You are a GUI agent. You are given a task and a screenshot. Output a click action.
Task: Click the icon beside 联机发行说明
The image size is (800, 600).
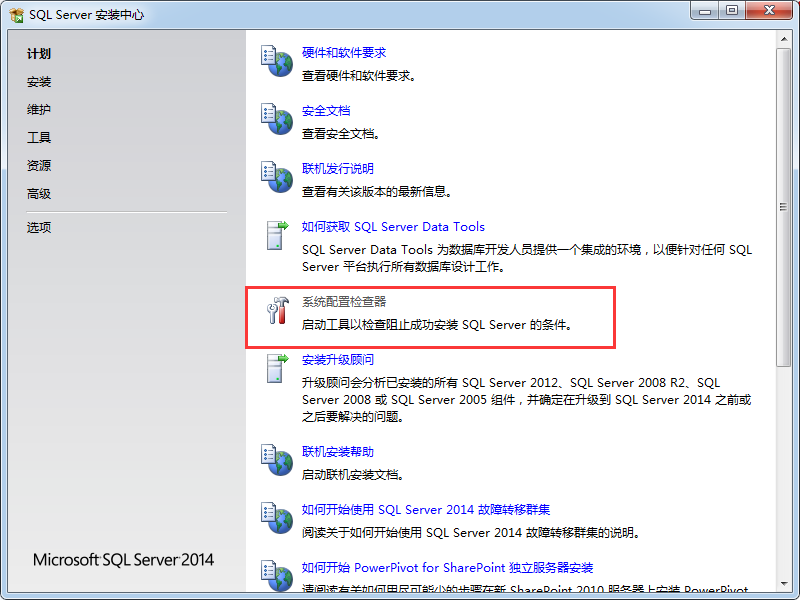(x=277, y=177)
